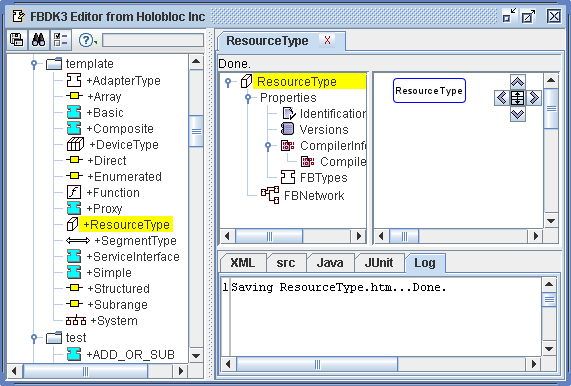This screenshot has width=571, height=386.
Task: Pan the diagram down with arrow
Action: point(517,114)
